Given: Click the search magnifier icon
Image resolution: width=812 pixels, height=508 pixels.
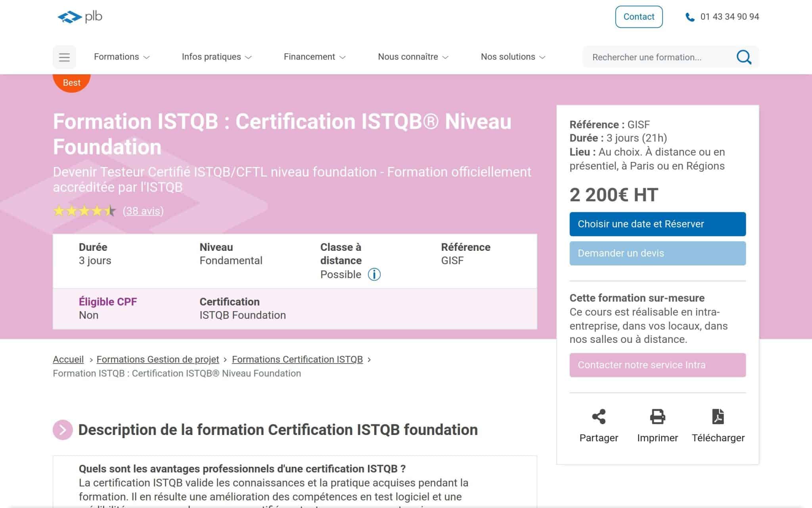Looking at the screenshot, I should click(744, 57).
